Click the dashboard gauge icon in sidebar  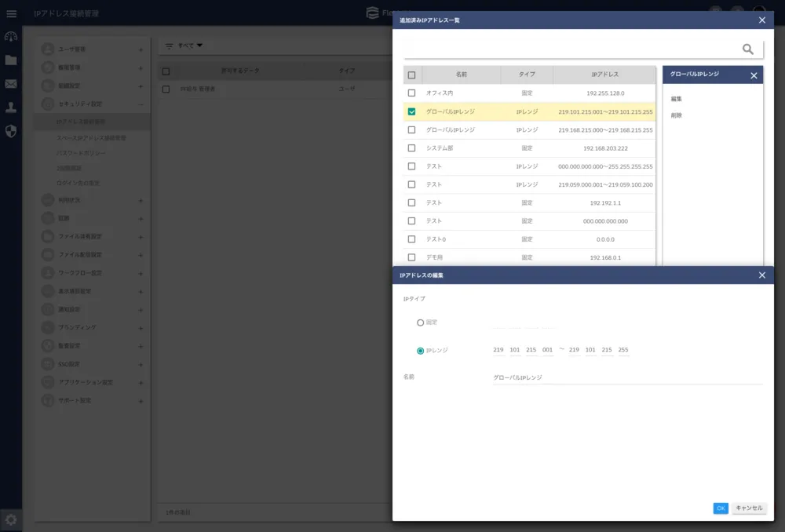click(11, 37)
